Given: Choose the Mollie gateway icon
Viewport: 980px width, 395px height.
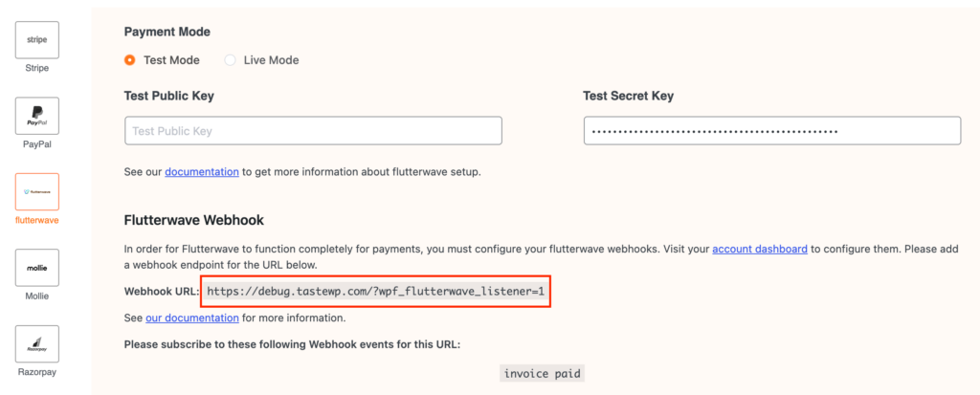Looking at the screenshot, I should tap(37, 268).
